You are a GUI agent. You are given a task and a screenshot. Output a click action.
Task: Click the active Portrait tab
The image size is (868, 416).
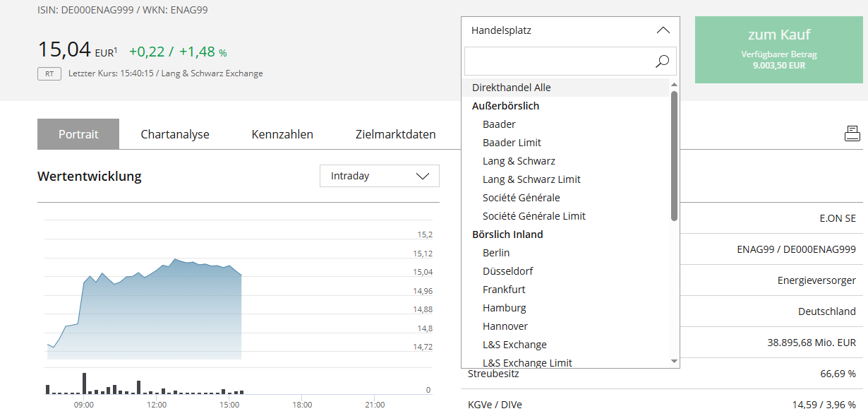click(78, 133)
